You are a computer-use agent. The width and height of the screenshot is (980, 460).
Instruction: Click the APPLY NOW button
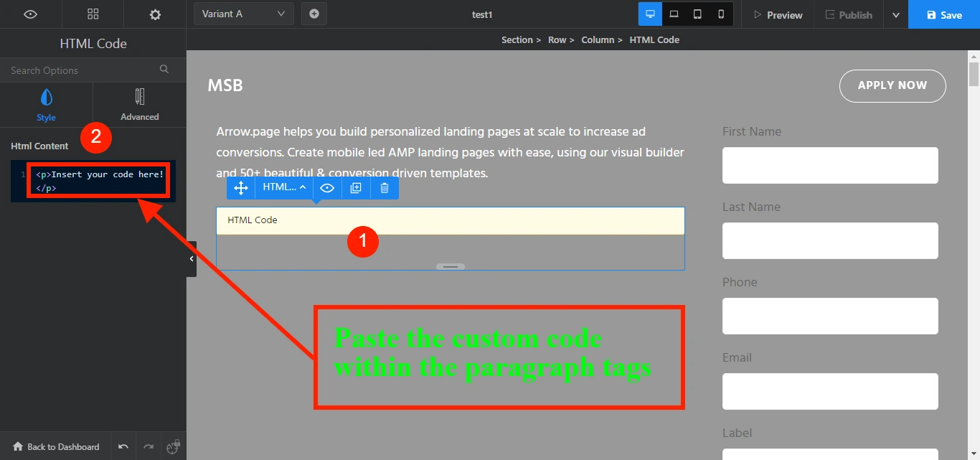click(x=892, y=85)
